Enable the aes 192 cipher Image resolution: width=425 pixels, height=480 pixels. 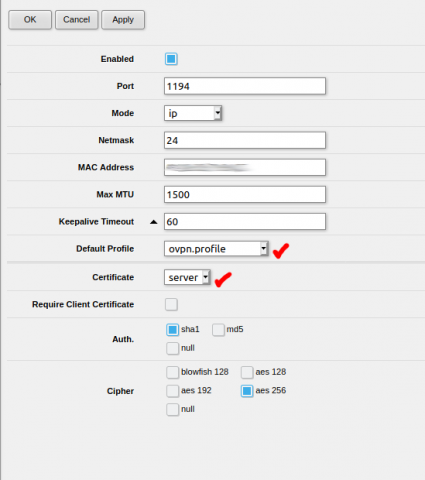coord(172,391)
